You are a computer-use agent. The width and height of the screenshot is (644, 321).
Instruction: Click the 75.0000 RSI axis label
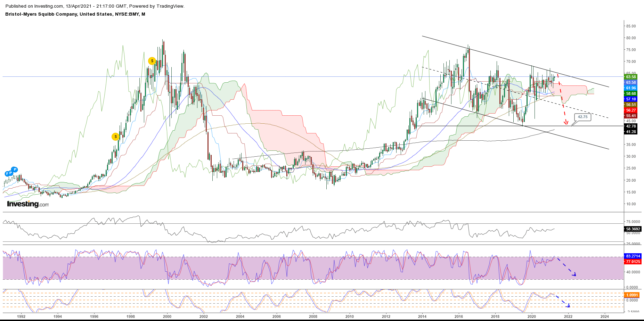pos(633,222)
